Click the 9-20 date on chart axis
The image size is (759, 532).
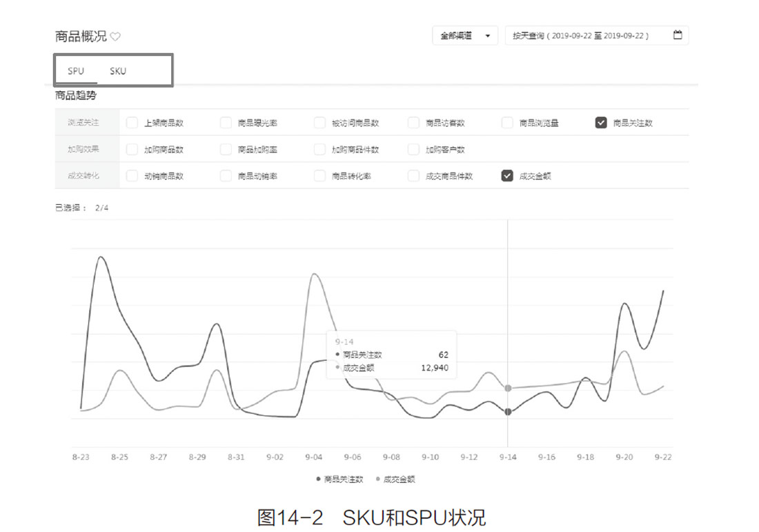point(624,457)
